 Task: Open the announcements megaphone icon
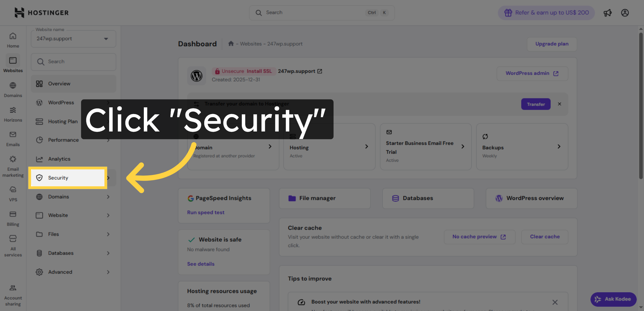pyautogui.click(x=608, y=13)
